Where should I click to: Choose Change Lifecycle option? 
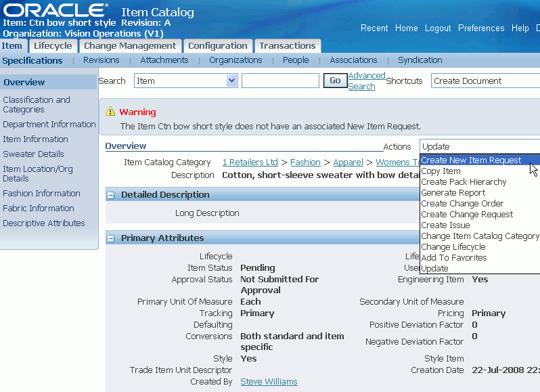coord(480,247)
